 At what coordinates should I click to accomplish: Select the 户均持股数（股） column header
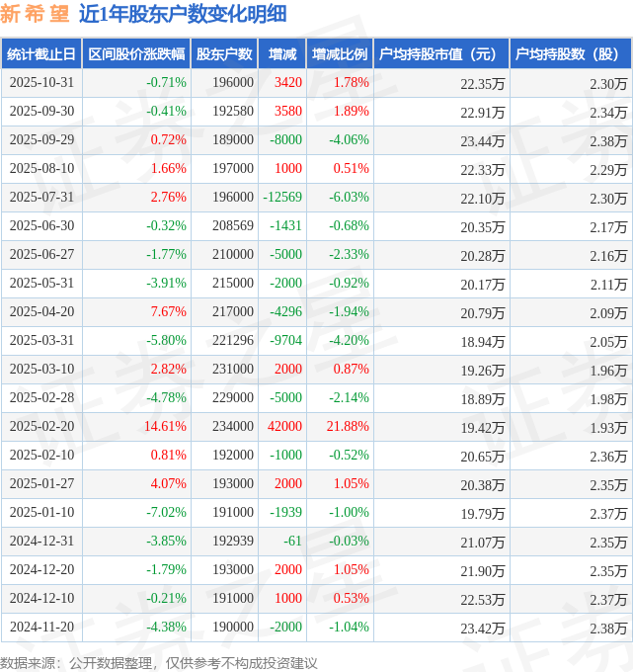pos(572,54)
